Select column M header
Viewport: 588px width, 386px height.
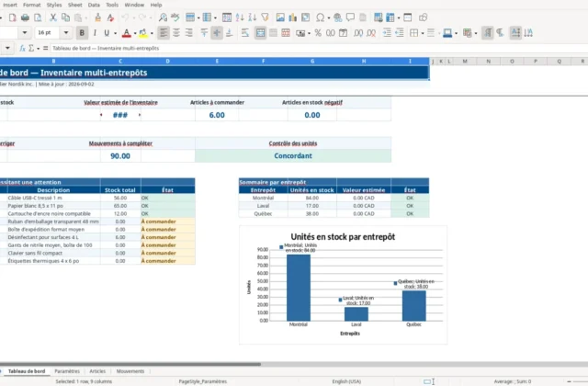coord(465,62)
